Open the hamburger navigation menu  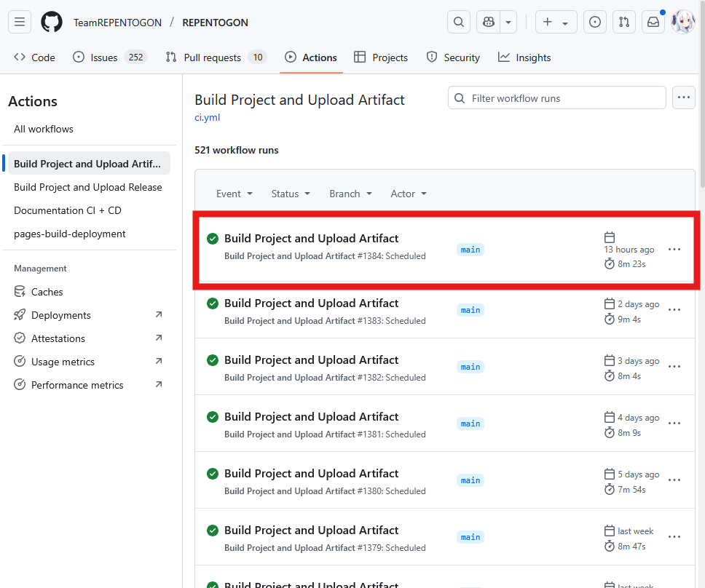pyautogui.click(x=20, y=22)
